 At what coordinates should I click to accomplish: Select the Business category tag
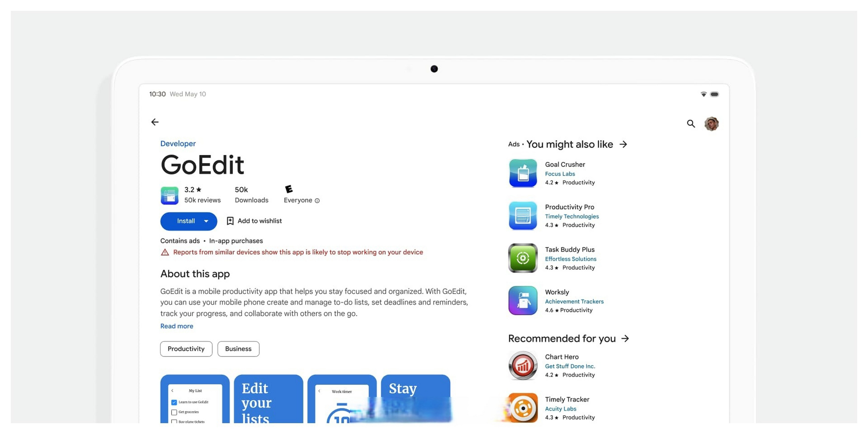coord(238,349)
